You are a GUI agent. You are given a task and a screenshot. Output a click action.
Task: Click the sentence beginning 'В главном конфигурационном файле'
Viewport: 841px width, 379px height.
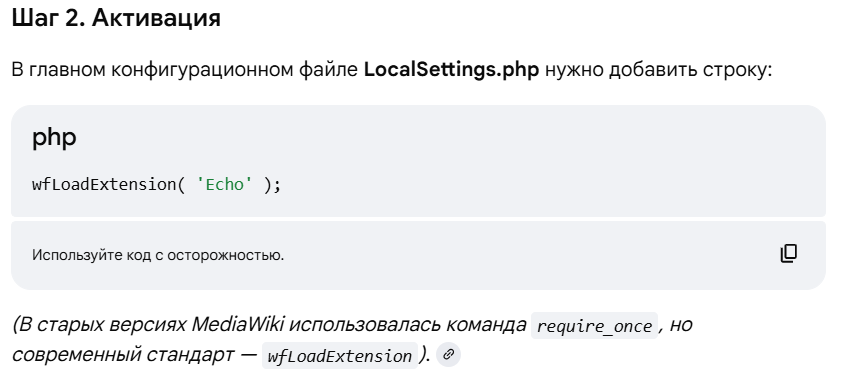pos(392,70)
